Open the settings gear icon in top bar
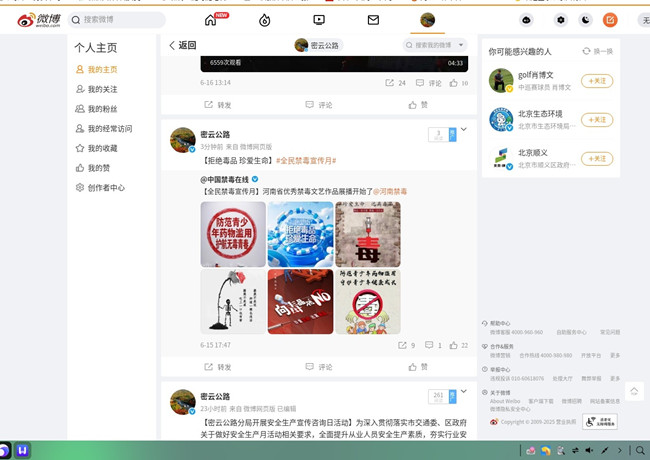The height and width of the screenshot is (460, 650). click(x=560, y=20)
